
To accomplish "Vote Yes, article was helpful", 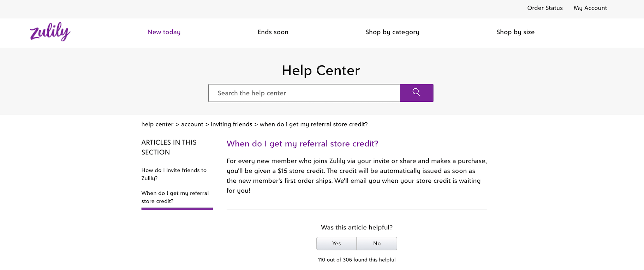I will (x=336, y=243).
